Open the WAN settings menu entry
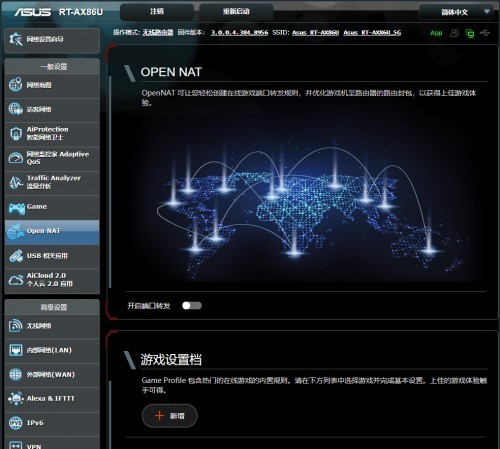This screenshot has width=500, height=449. [52, 374]
